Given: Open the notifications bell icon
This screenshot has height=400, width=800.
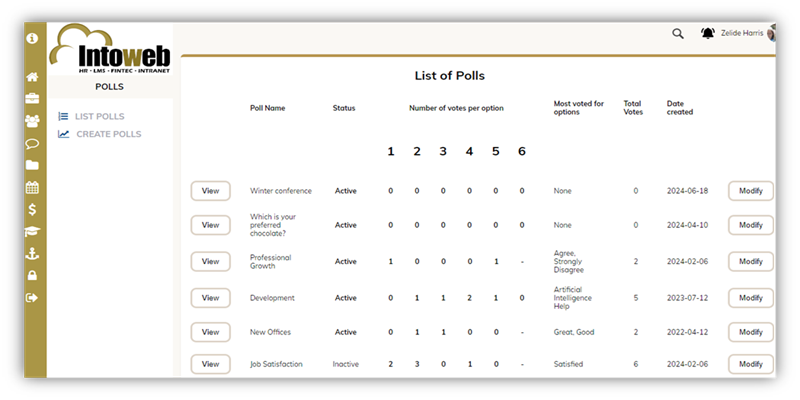Looking at the screenshot, I should point(708,33).
